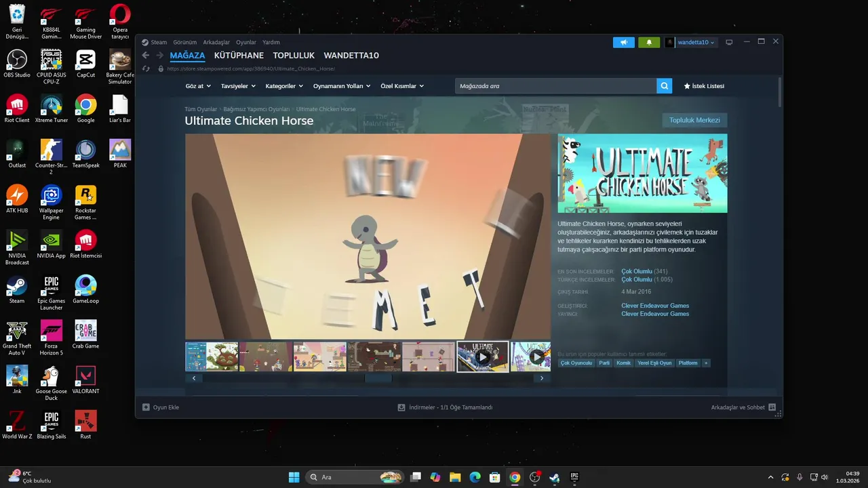Open the CapCut desktop icon
868x488 pixels.
pyautogui.click(x=85, y=64)
